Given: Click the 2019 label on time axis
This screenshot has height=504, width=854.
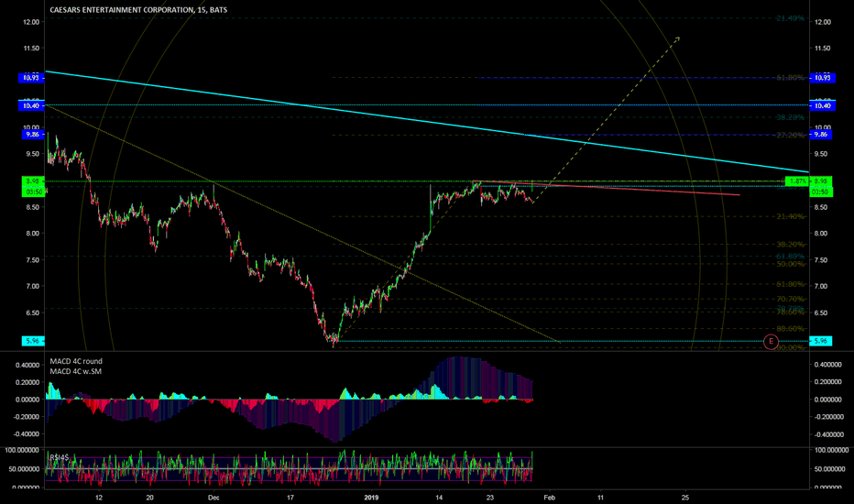Looking at the screenshot, I should tap(371, 498).
